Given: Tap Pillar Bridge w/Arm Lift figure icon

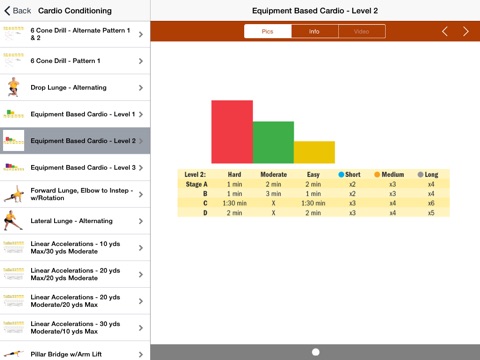Looking at the screenshot, I should (x=14, y=354).
